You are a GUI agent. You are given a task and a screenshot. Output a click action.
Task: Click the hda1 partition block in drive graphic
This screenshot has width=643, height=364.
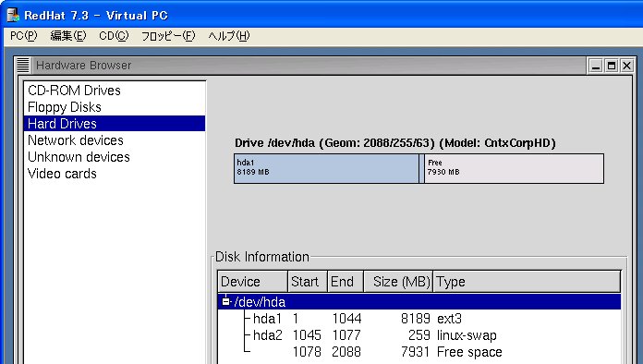pyautogui.click(x=326, y=168)
